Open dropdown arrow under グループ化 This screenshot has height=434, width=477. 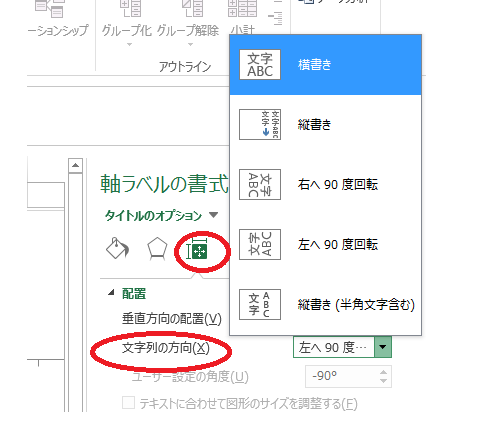point(130,44)
